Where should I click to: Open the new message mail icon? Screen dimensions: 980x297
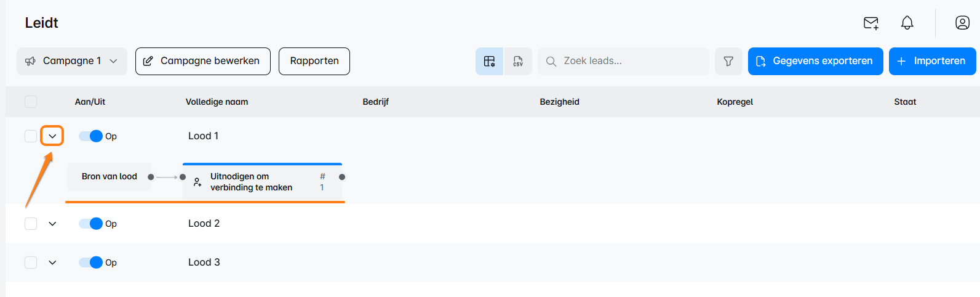870,23
